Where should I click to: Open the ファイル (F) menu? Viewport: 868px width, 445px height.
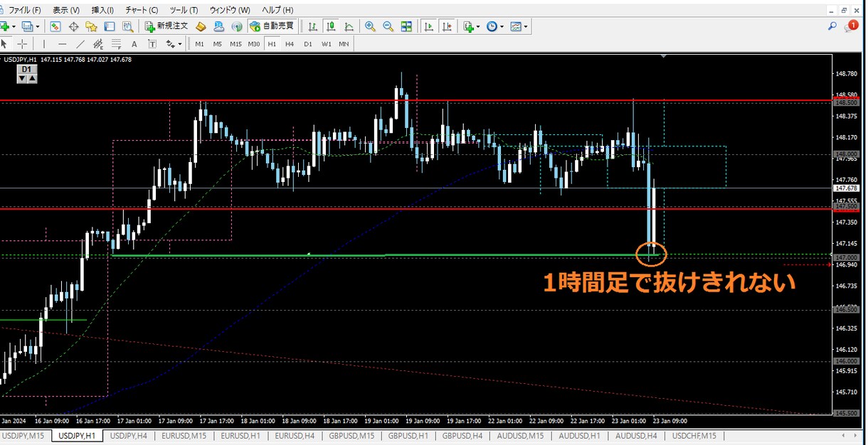24,10
